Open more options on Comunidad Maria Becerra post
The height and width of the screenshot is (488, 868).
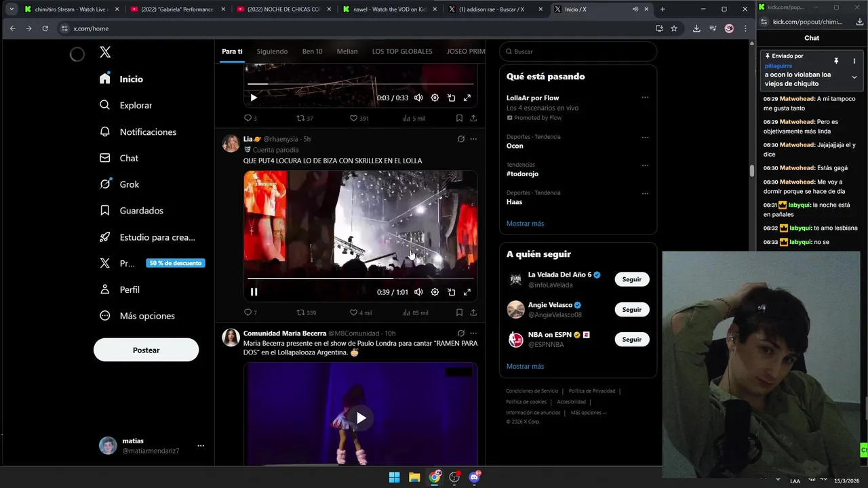coord(473,333)
